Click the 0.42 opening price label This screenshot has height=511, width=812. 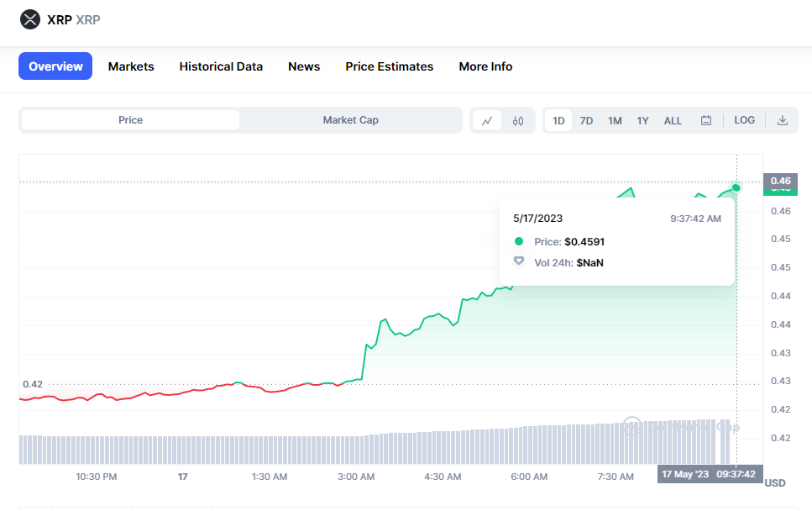point(33,384)
